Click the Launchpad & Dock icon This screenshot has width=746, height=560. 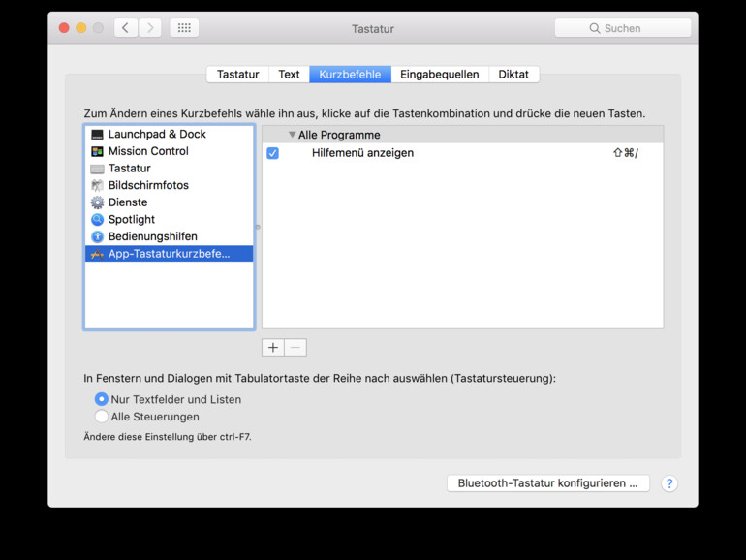click(97, 135)
